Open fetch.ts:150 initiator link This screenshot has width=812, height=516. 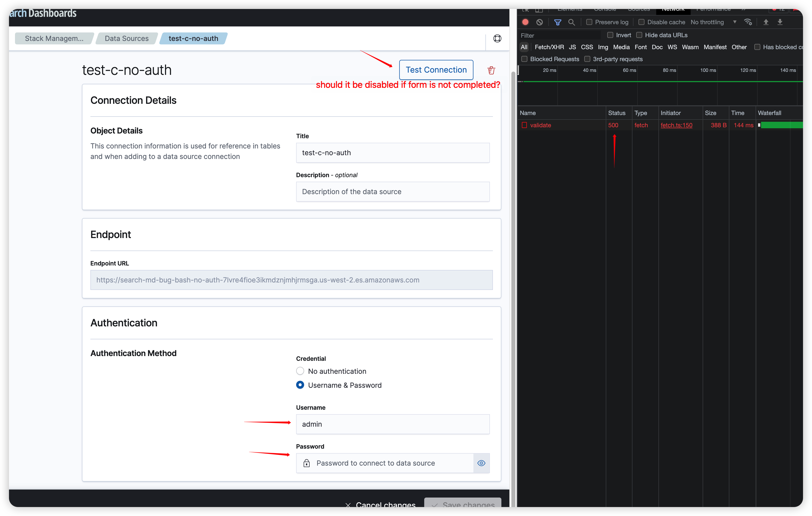[x=676, y=125]
